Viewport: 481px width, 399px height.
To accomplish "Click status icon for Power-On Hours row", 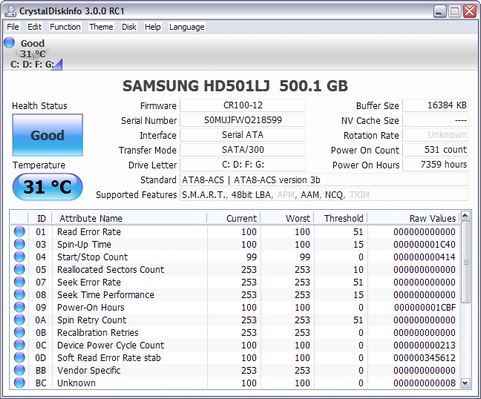I will [19, 307].
